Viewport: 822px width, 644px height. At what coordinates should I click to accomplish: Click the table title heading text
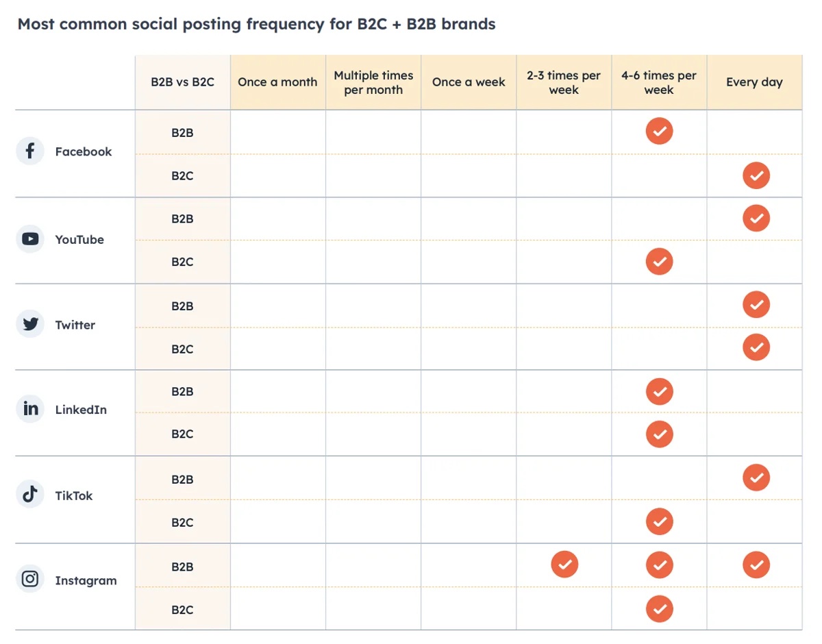click(256, 24)
